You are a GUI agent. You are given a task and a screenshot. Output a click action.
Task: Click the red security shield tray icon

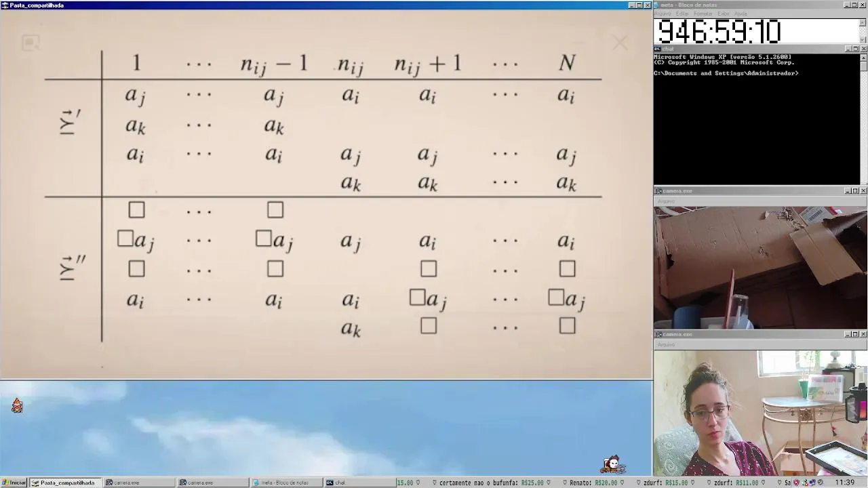796,482
